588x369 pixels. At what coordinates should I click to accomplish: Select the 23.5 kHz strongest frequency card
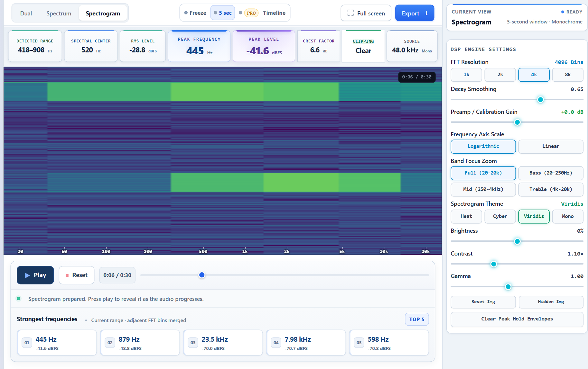223,343
